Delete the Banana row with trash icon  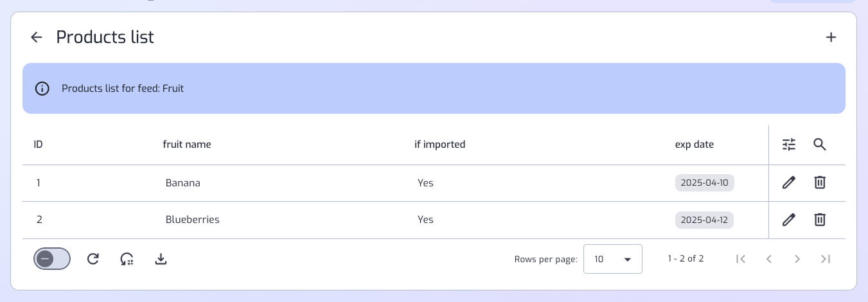[x=820, y=182]
